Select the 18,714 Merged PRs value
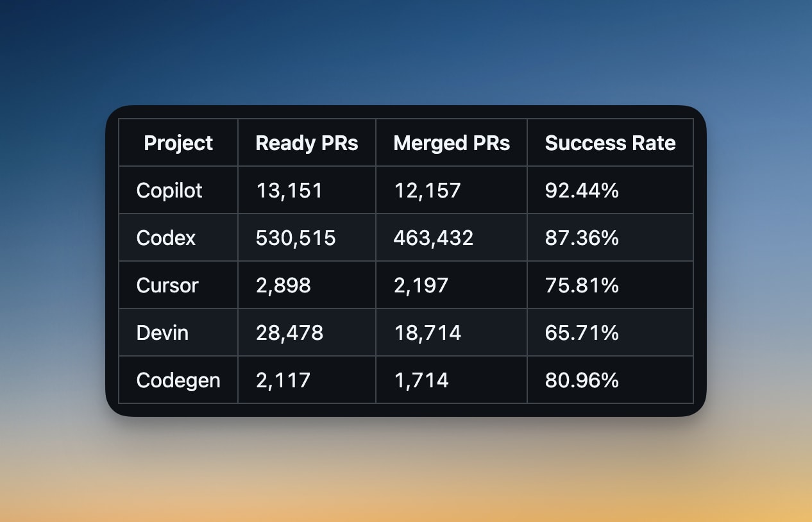Image resolution: width=812 pixels, height=522 pixels. (x=427, y=333)
